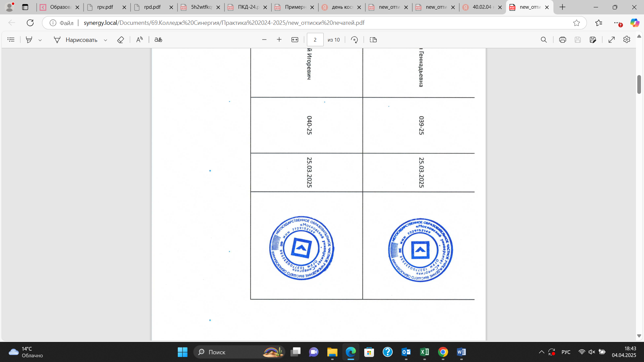Switch to the ПКД-24 tab
The width and height of the screenshot is (644, 362).
pyautogui.click(x=248, y=7)
